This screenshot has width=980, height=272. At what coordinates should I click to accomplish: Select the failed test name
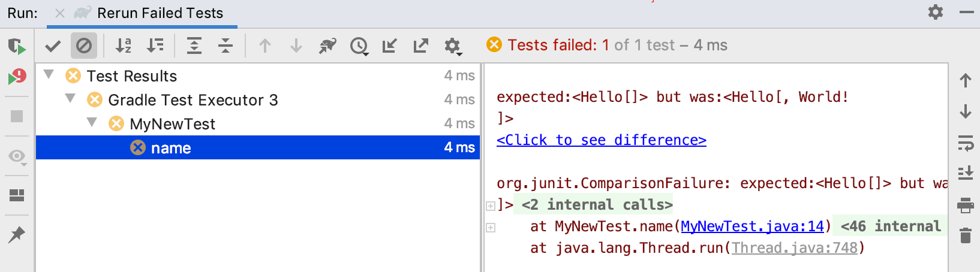pos(258,147)
